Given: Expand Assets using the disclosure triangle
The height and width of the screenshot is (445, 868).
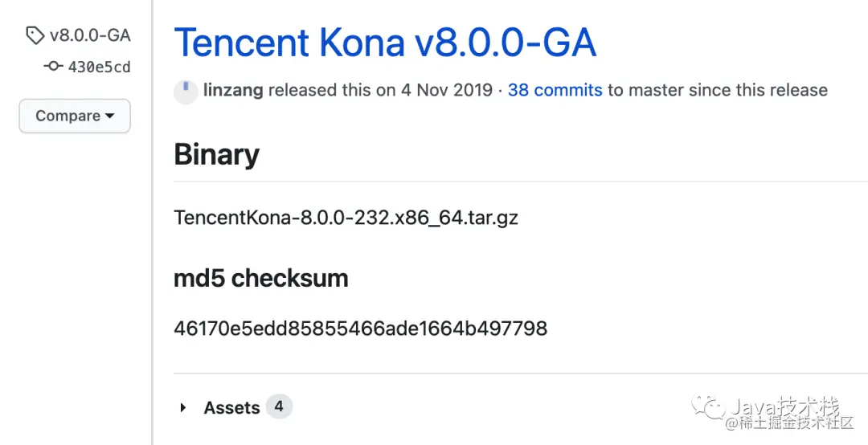Looking at the screenshot, I should click(x=183, y=408).
